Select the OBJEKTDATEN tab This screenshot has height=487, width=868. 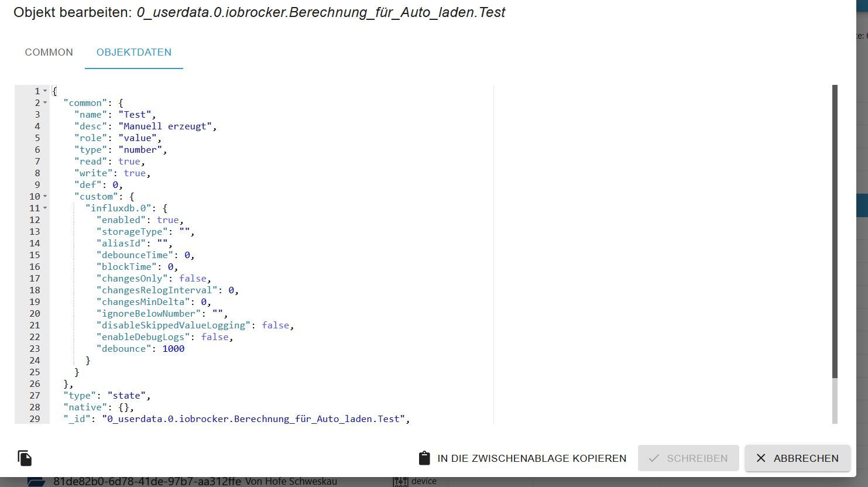(134, 52)
